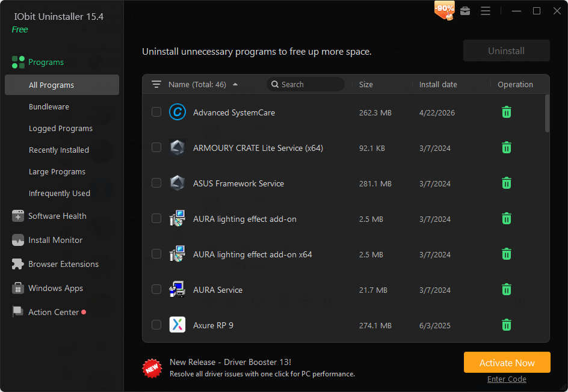Image resolution: width=568 pixels, height=392 pixels.
Task: Click the Windows Apps label
Action: [x=55, y=289]
